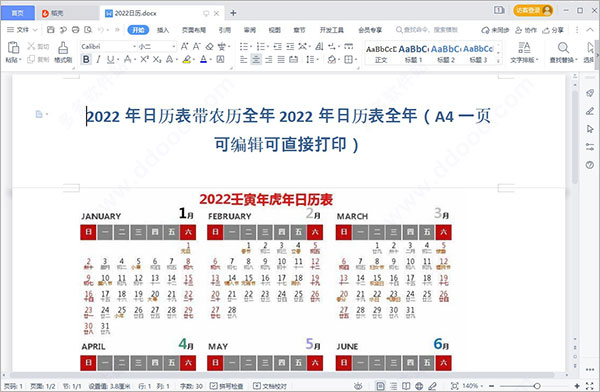Click the Print icon in quick access toolbar

pyautogui.click(x=76, y=29)
